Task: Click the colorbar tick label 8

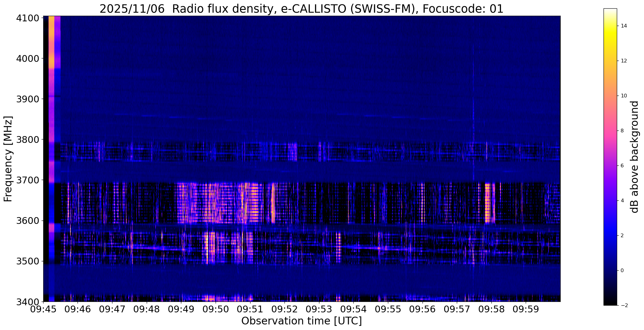Action: (x=622, y=131)
